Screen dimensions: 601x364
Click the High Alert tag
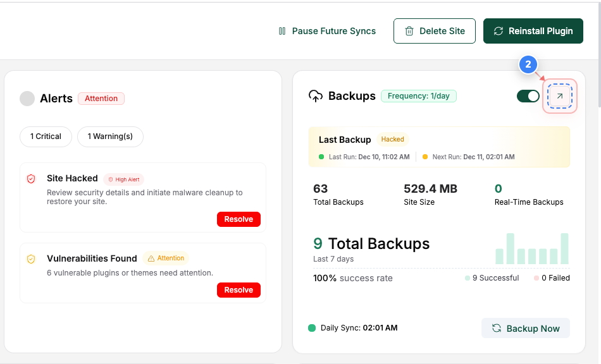[124, 179]
